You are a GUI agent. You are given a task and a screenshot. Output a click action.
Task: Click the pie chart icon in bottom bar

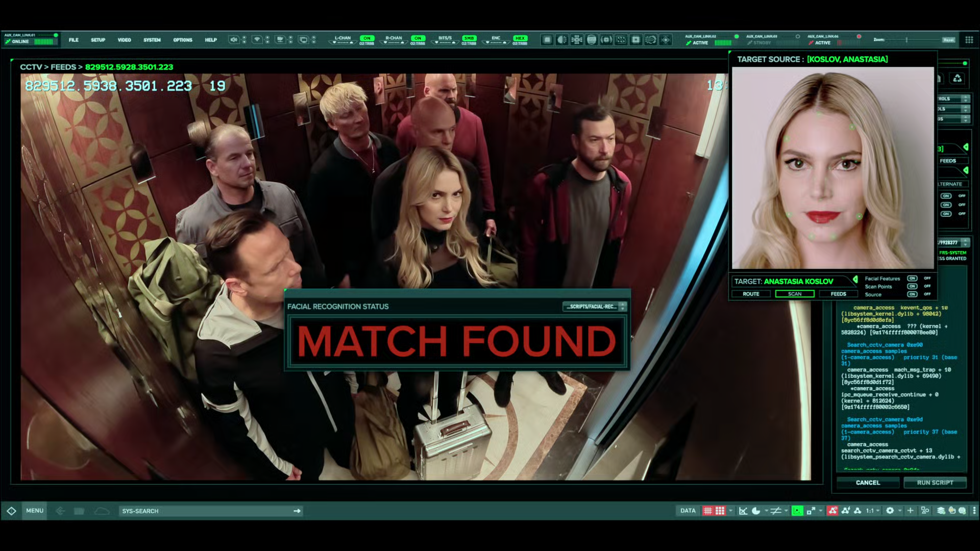click(x=756, y=511)
